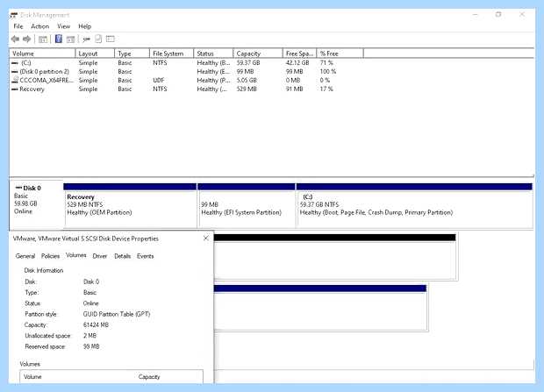Select the Recovery volume in the list

(174, 89)
